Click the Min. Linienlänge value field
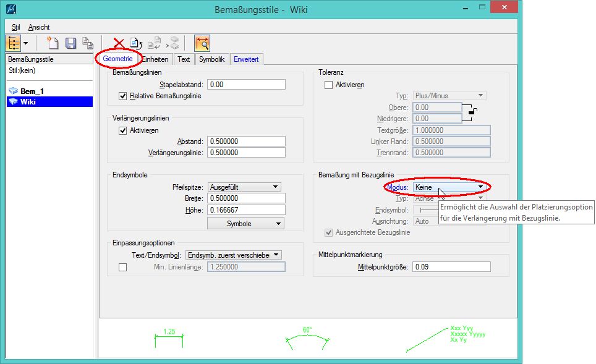The height and width of the screenshot is (364, 596). [x=246, y=267]
